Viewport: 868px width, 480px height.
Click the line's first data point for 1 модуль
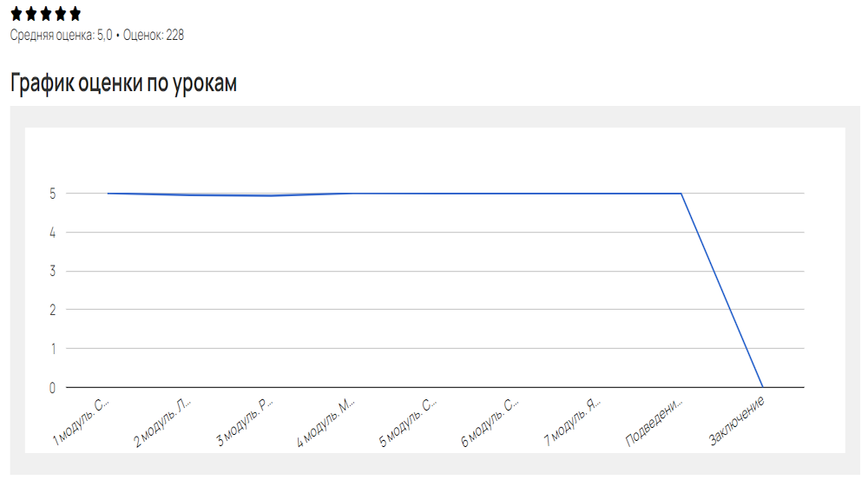[x=108, y=194]
